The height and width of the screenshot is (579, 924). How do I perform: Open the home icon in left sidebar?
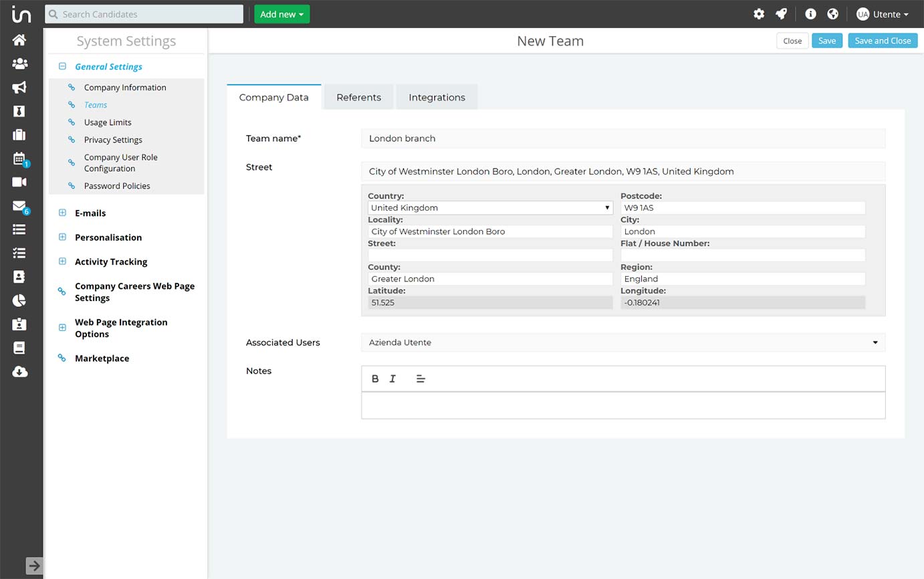coord(19,40)
